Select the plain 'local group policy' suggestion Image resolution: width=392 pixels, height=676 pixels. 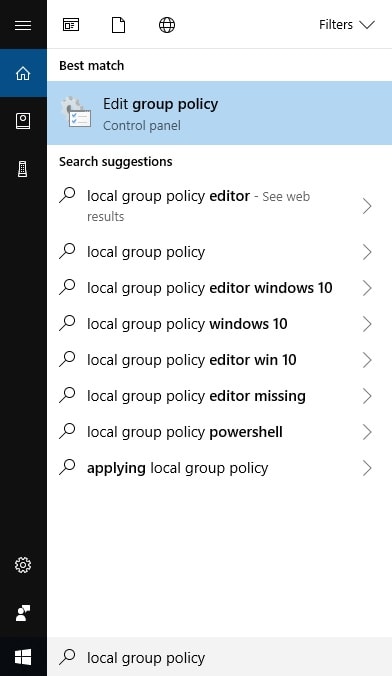click(x=220, y=252)
